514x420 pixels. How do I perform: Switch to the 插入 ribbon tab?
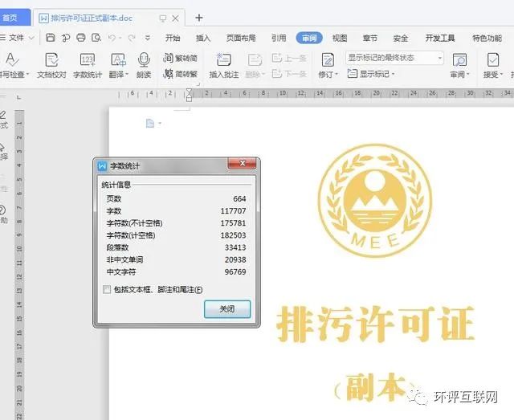[203, 38]
